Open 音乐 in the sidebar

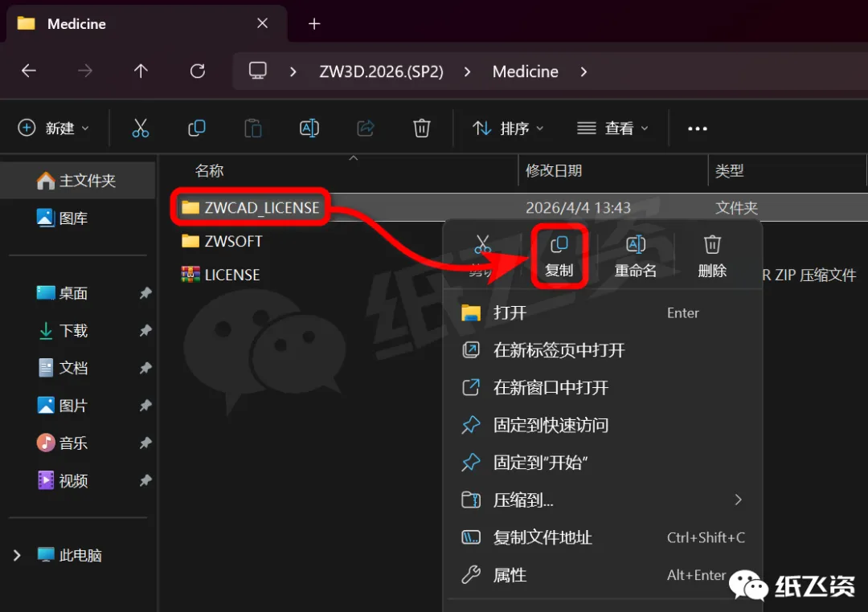(62, 443)
